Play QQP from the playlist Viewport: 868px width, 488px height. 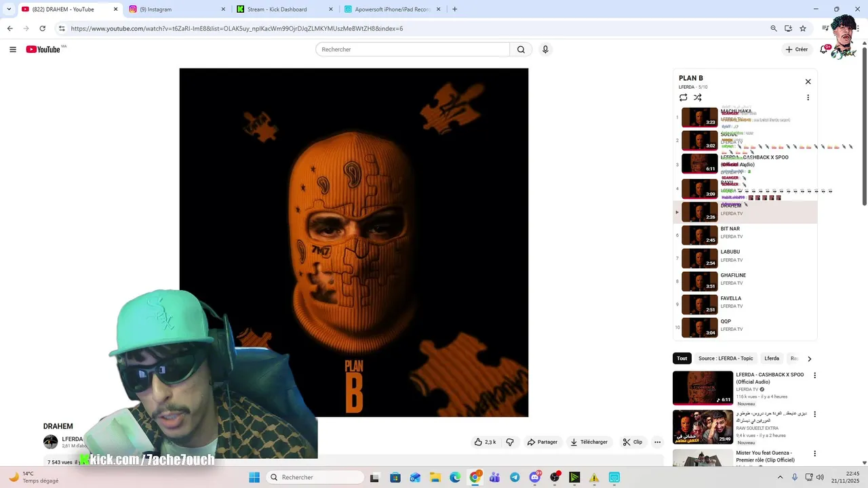[745, 327]
